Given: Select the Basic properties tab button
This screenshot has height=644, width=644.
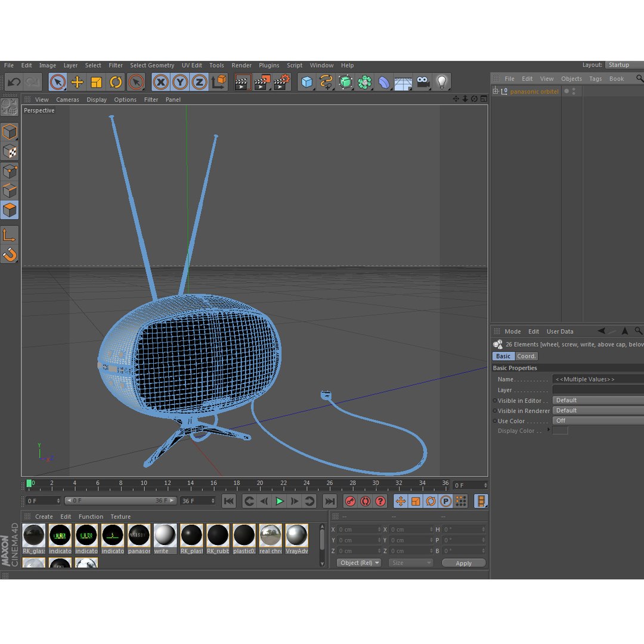Looking at the screenshot, I should (x=503, y=357).
